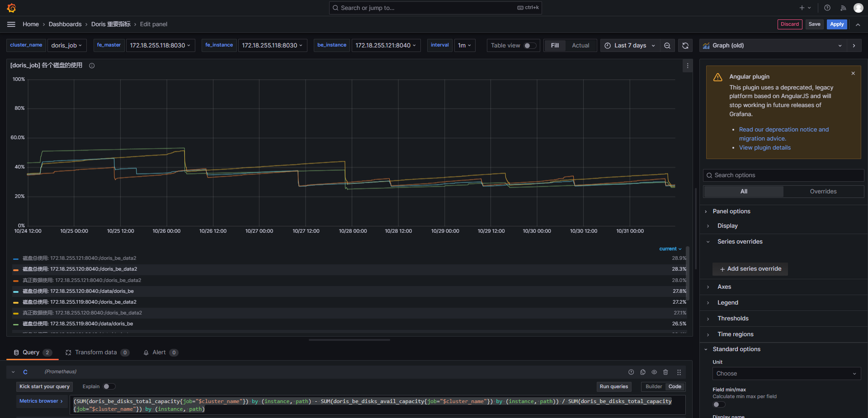Click the Alert bell icon

(146, 352)
